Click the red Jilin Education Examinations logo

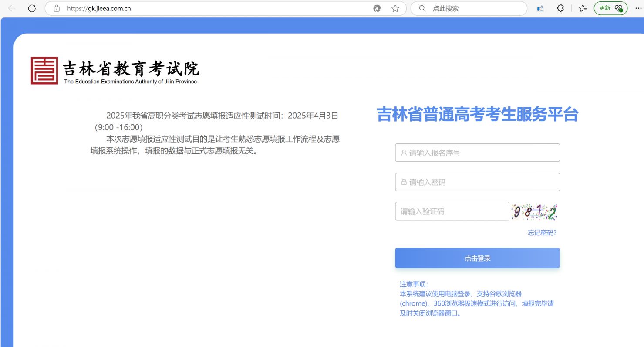click(44, 71)
